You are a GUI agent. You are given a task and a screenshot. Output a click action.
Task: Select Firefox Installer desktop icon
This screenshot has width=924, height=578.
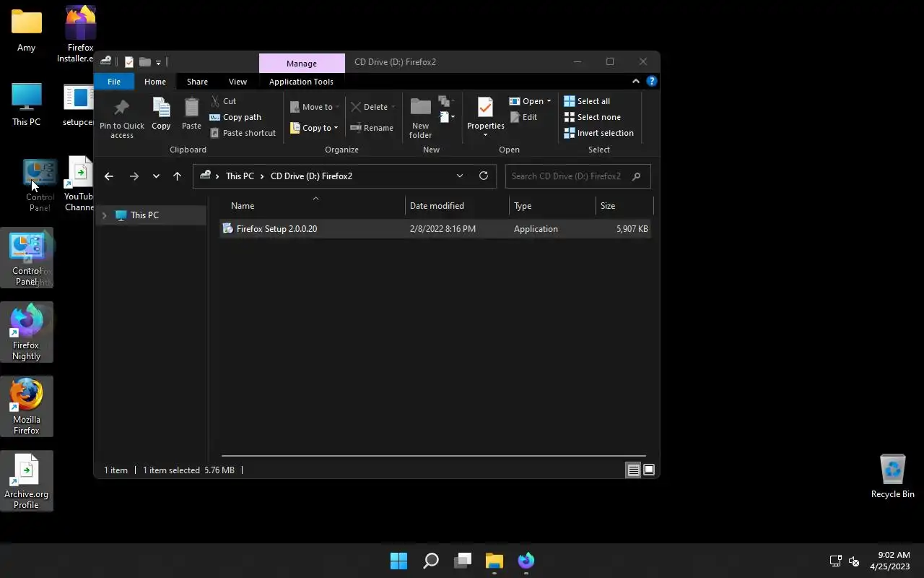tap(79, 34)
